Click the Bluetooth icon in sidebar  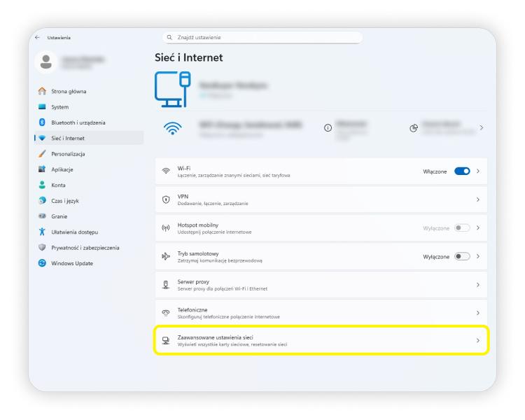point(42,122)
